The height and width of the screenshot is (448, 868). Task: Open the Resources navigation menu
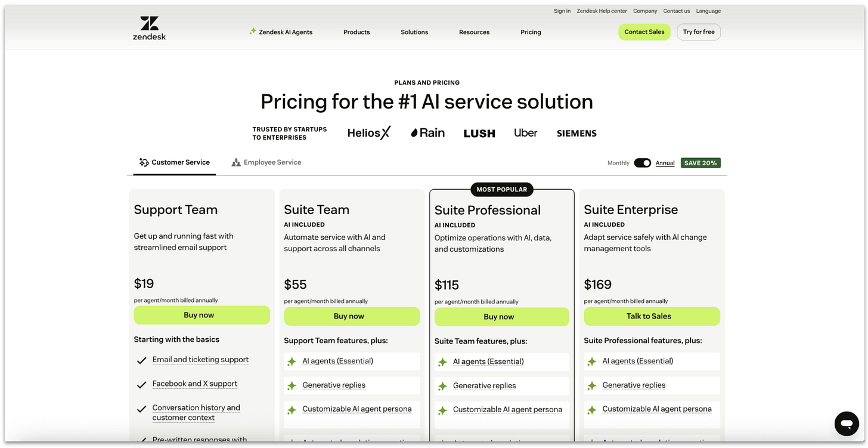(x=474, y=32)
